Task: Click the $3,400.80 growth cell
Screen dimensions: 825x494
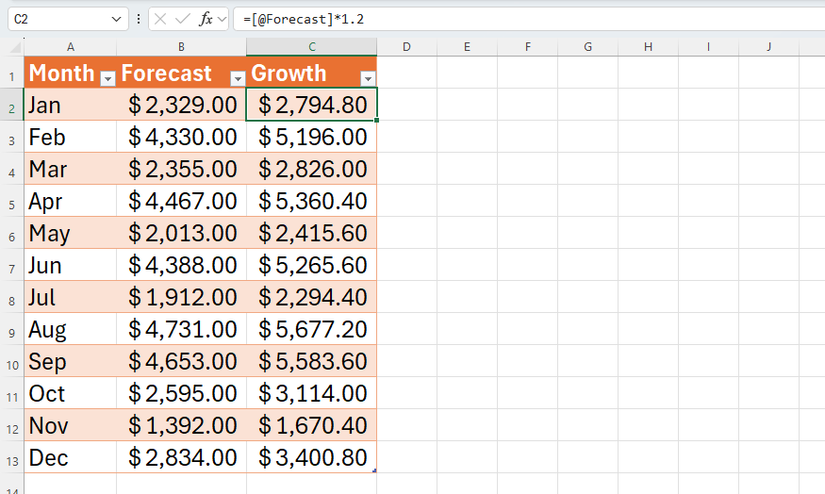Action: [x=311, y=458]
